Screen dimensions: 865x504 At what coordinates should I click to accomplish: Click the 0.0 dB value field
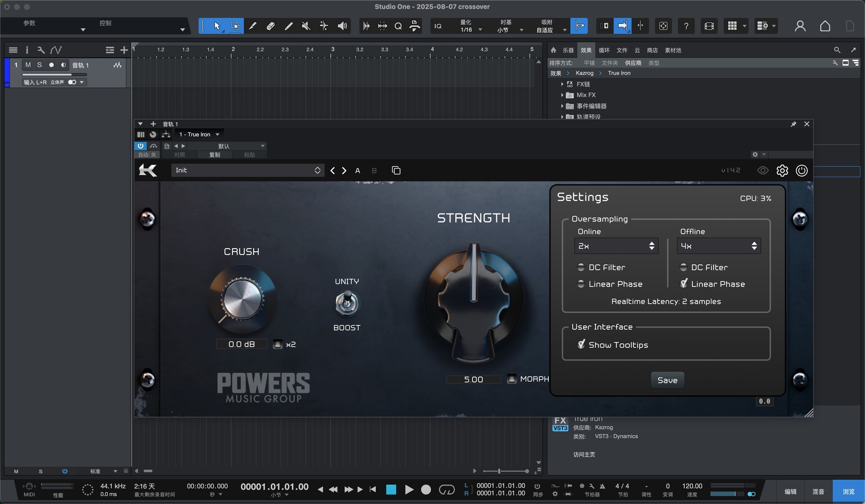click(x=241, y=344)
